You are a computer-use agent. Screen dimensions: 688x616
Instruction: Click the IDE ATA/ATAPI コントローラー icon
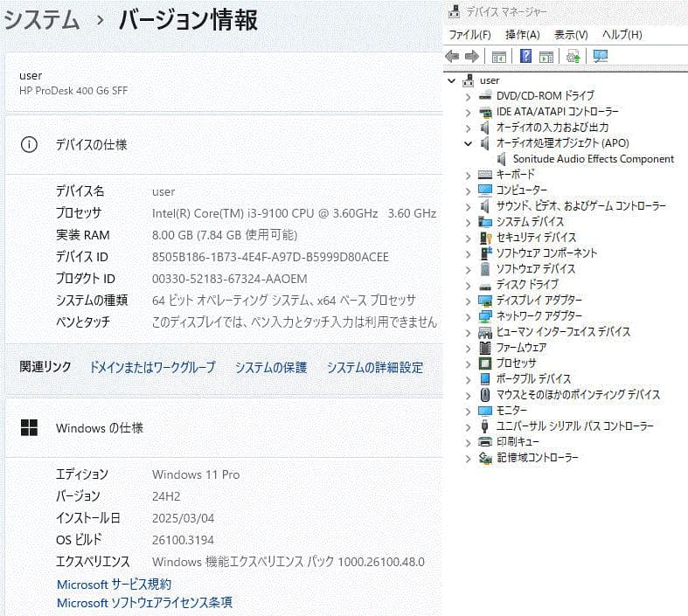(485, 111)
